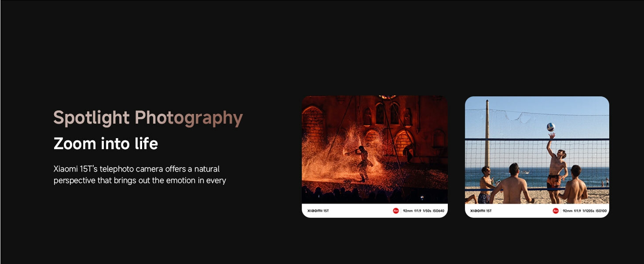Click the Zoom into life subheading

[x=106, y=143]
